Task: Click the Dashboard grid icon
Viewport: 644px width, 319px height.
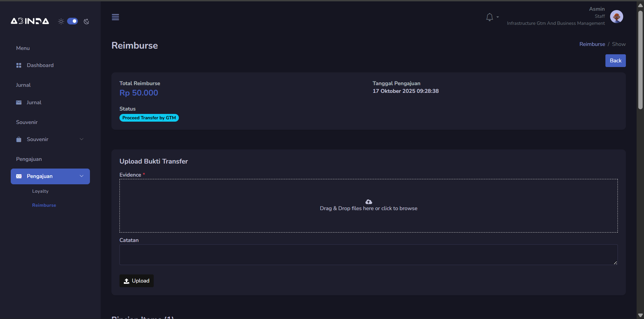Action: pyautogui.click(x=19, y=65)
